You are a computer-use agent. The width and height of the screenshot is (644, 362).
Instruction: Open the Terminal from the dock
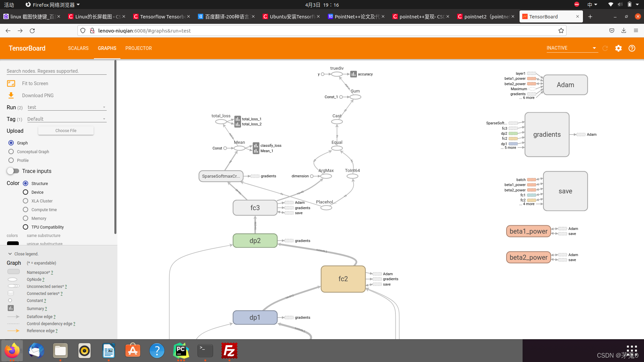(205, 351)
